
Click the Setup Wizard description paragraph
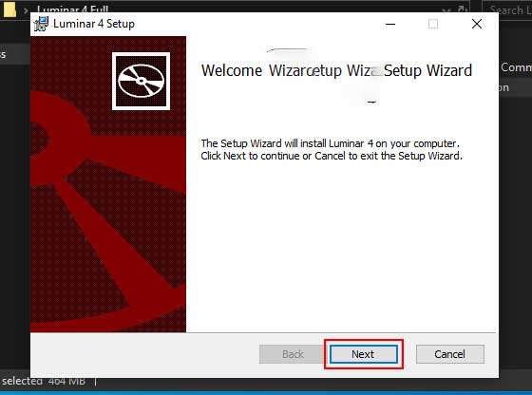tap(332, 149)
